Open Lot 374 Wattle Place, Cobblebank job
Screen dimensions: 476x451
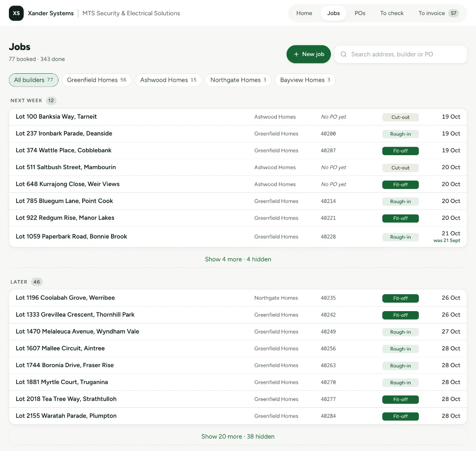(238, 150)
